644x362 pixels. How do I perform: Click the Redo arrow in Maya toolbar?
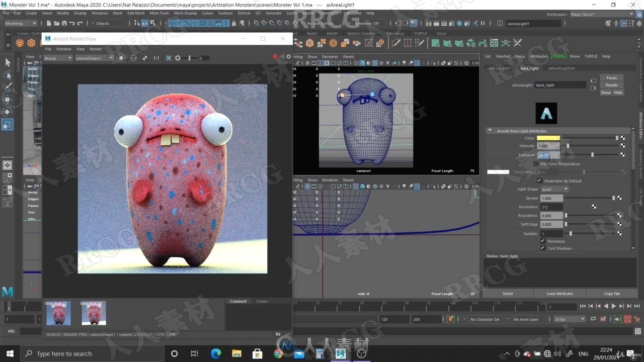(x=79, y=23)
